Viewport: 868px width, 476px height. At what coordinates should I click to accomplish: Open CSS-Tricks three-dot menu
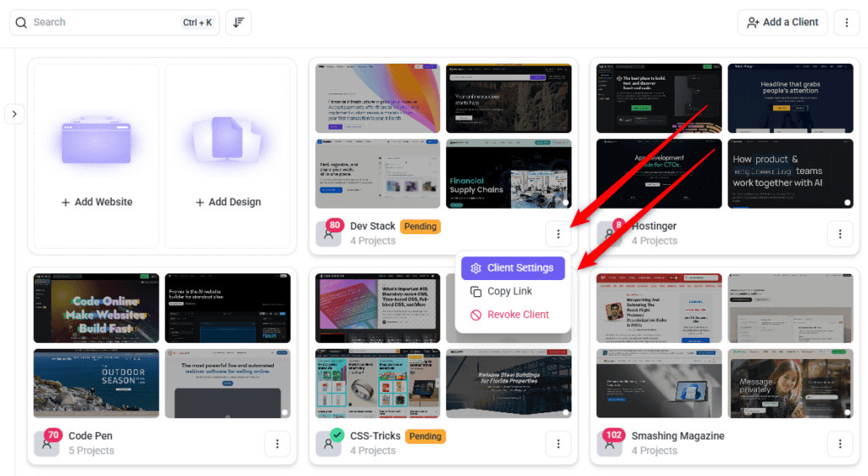(558, 444)
